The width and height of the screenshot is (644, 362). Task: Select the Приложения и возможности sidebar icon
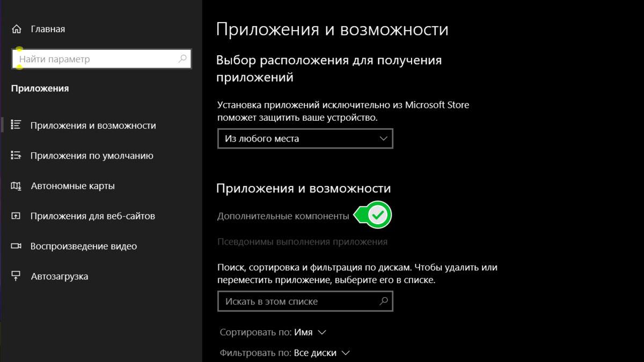[x=14, y=125]
